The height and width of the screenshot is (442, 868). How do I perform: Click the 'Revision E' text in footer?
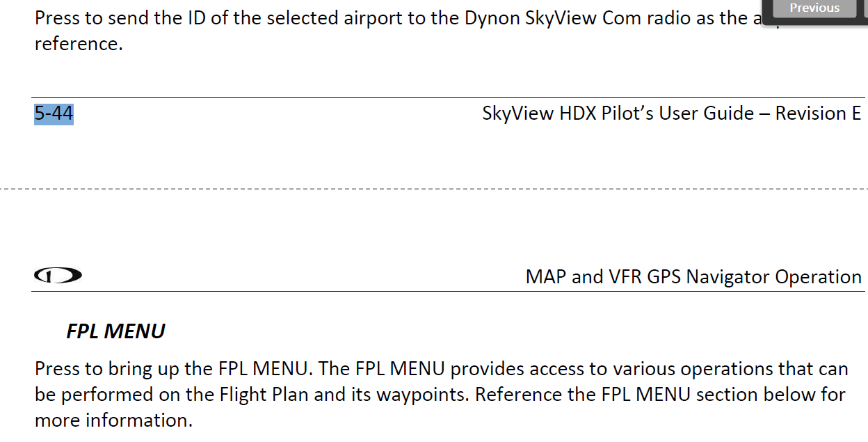pyautogui.click(x=818, y=113)
